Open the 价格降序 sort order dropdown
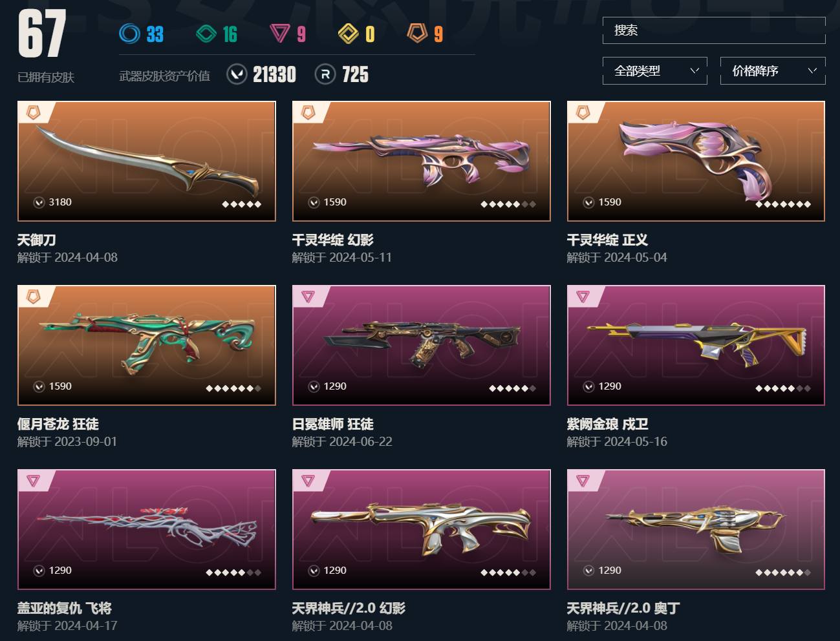Screen dimensions: 840x641 [773, 70]
